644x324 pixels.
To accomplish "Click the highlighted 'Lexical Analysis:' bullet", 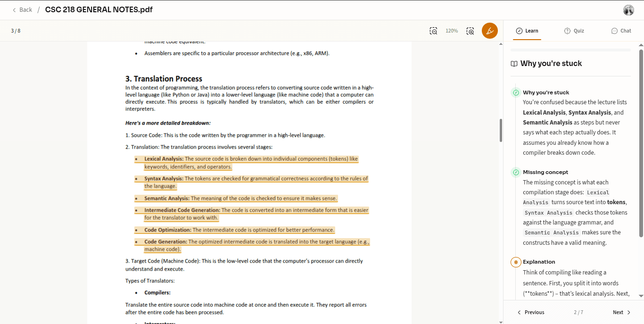I will pyautogui.click(x=246, y=163).
